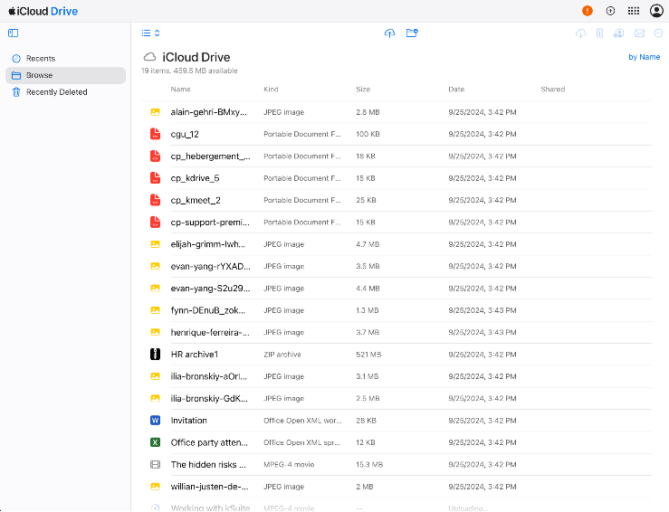The width and height of the screenshot is (669, 512).
Task: Sort by the Name column header
Action: (x=180, y=89)
